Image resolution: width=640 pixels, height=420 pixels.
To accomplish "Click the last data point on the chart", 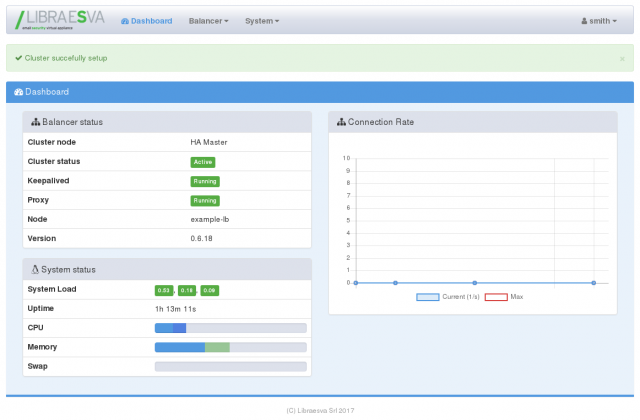I will [594, 283].
